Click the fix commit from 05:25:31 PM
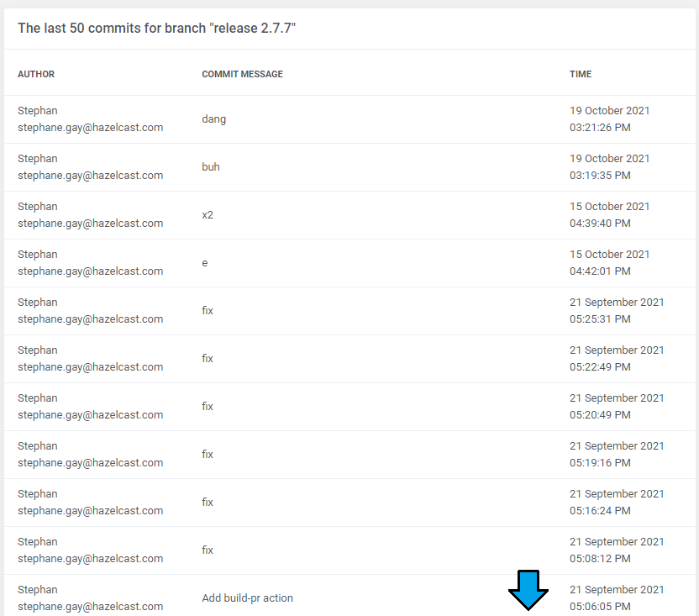The image size is (699, 616). 208,310
